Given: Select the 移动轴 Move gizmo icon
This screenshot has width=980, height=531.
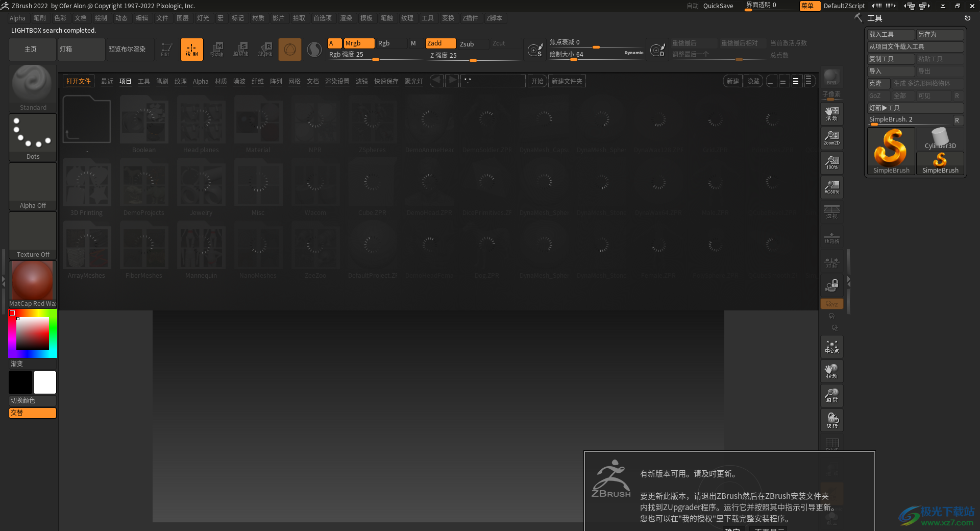Looking at the screenshot, I should point(216,50).
